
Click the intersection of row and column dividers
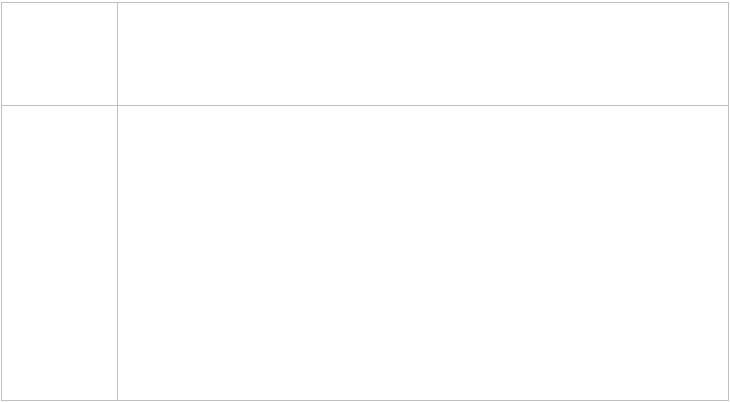[x=117, y=105]
